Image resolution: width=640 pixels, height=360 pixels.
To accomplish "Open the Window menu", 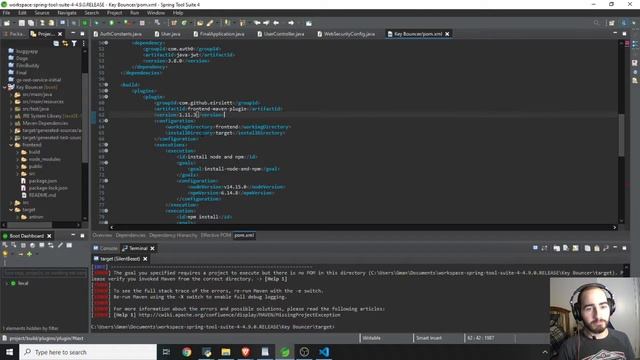I will pos(156,13).
